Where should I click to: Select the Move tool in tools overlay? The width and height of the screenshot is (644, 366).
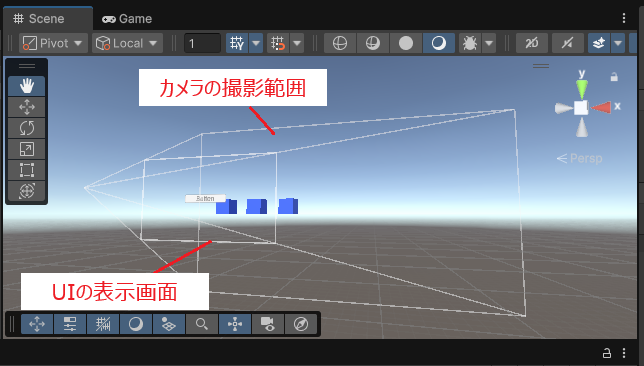pyautogui.click(x=27, y=107)
